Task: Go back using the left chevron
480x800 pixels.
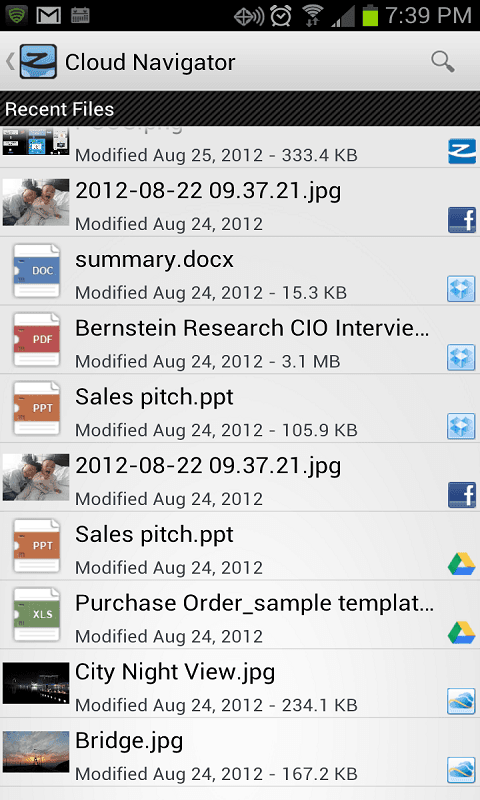Action: [x=10, y=62]
